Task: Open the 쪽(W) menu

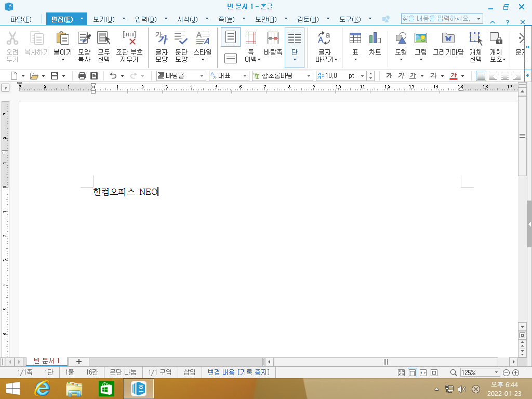Action: pos(227,19)
